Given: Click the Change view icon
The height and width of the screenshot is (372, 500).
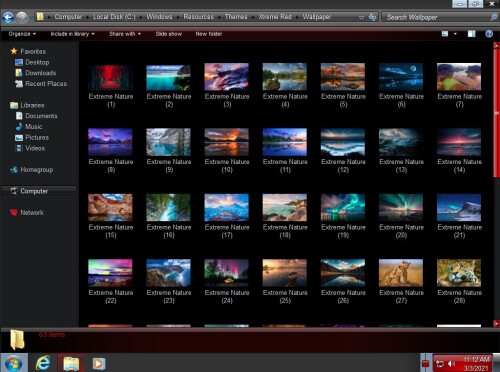Looking at the screenshot, I should [x=445, y=34].
